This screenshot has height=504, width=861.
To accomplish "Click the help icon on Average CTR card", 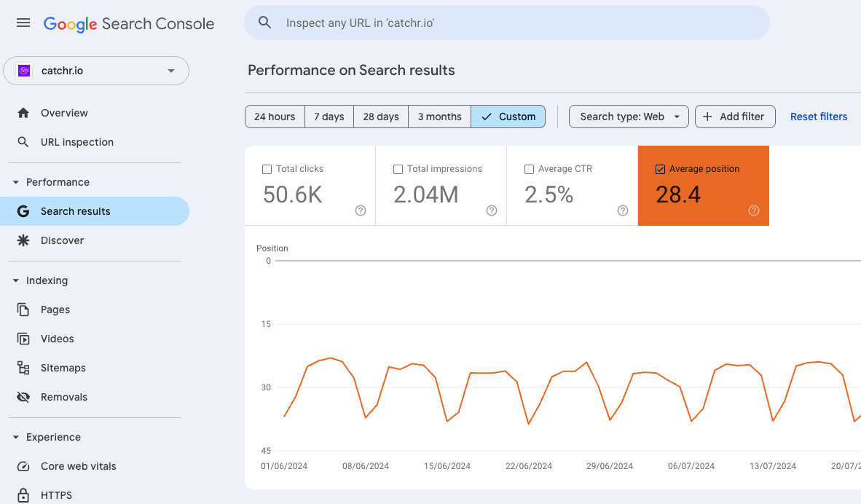I will [623, 210].
